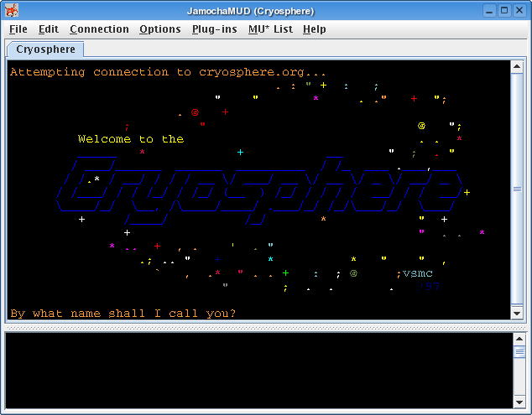The width and height of the screenshot is (532, 415).
Task: Switch to the Cryosphere tab
Action: tap(45, 49)
